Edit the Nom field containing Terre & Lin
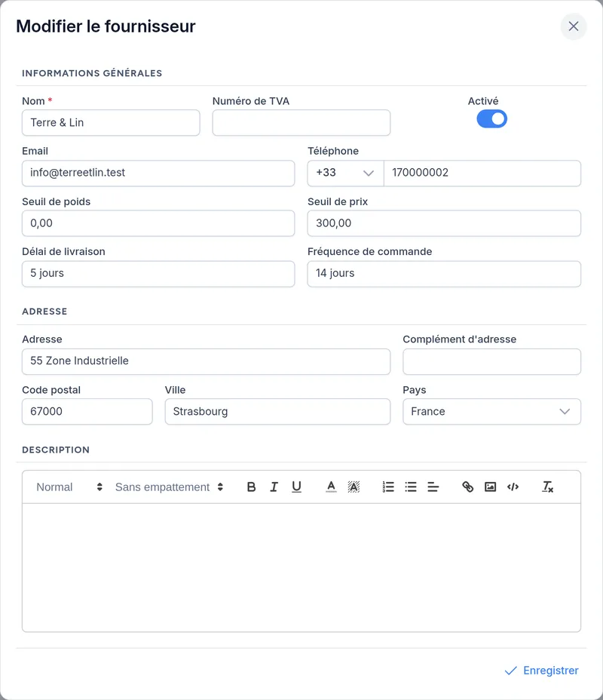Screen dimensions: 603x700 click(x=111, y=123)
